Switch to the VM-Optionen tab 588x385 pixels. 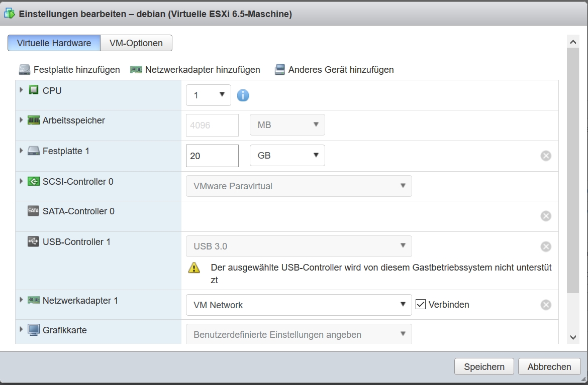136,43
